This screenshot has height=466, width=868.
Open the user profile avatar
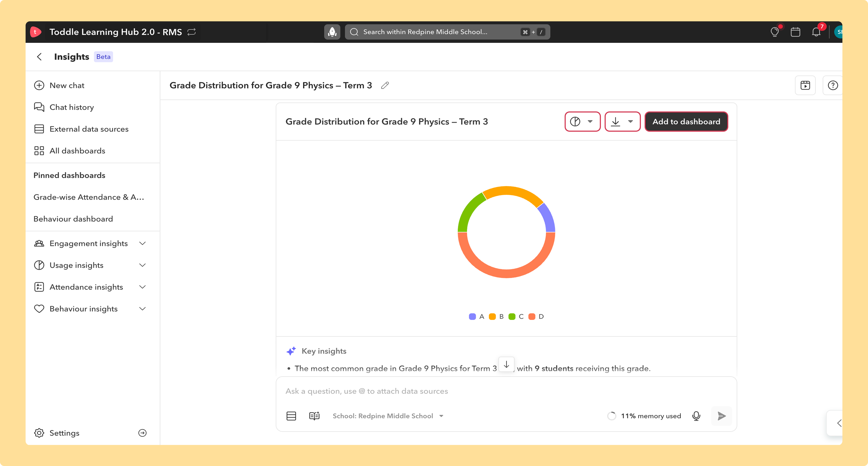838,32
